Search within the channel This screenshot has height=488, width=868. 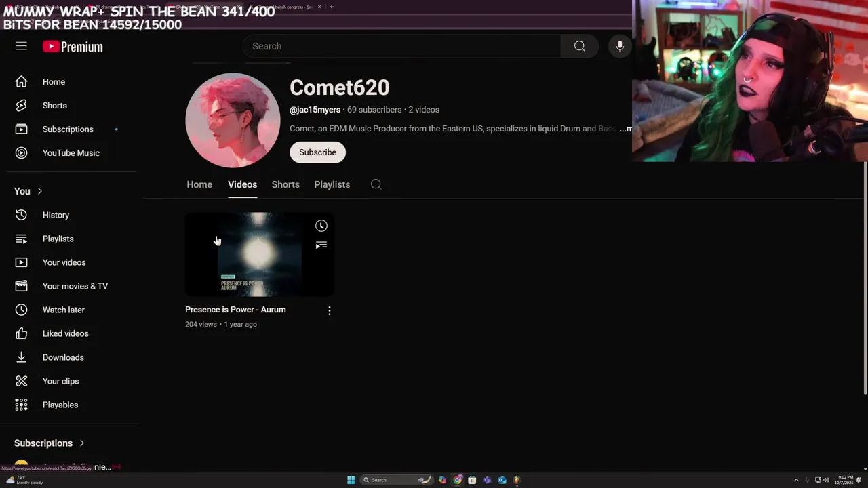click(376, 184)
